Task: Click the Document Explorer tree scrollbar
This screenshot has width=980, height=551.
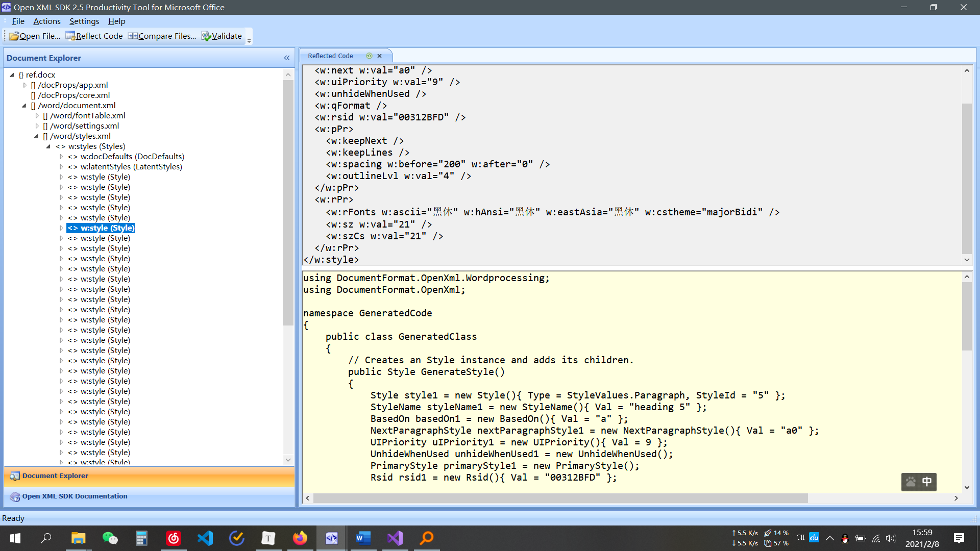Action: coord(288,203)
